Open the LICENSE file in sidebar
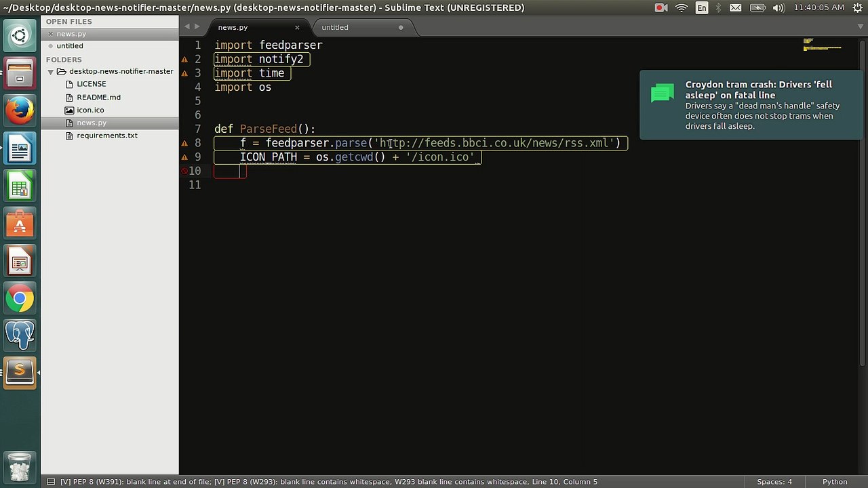The width and height of the screenshot is (868, 488). (91, 84)
